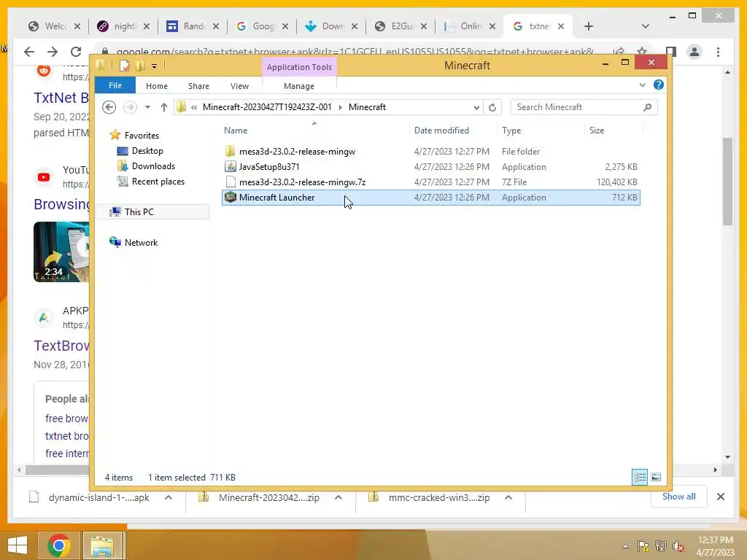
Task: Click the network tray icon
Action: tap(661, 546)
